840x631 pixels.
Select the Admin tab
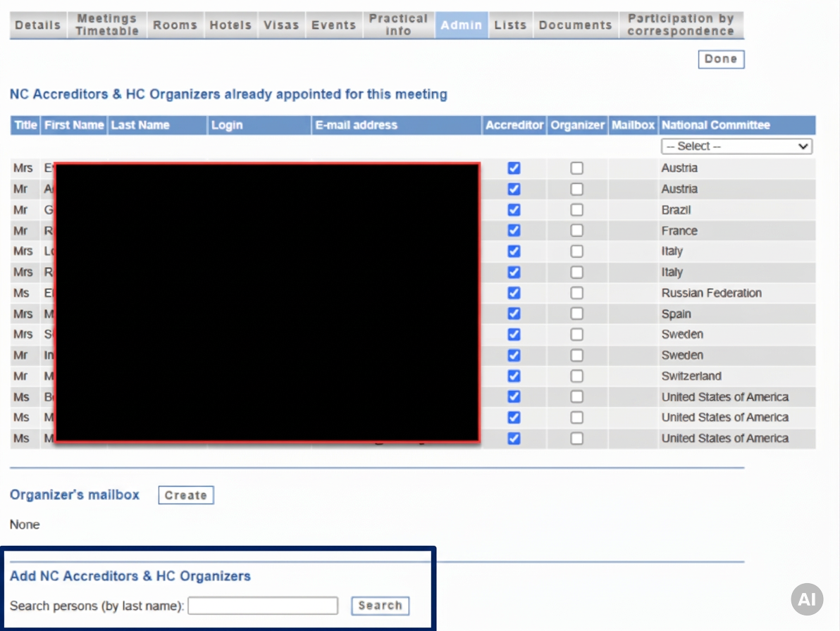(x=462, y=25)
